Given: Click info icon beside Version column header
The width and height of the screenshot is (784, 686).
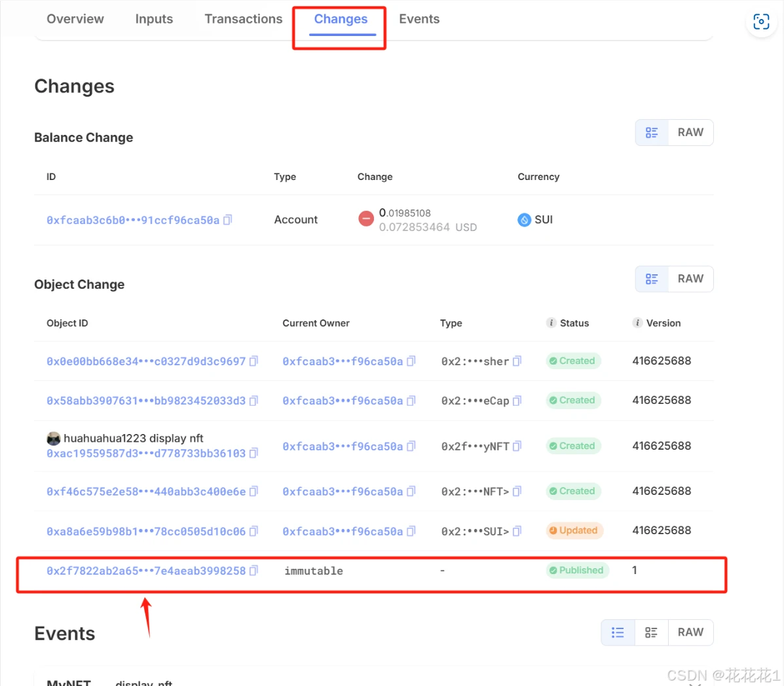Looking at the screenshot, I should [637, 323].
